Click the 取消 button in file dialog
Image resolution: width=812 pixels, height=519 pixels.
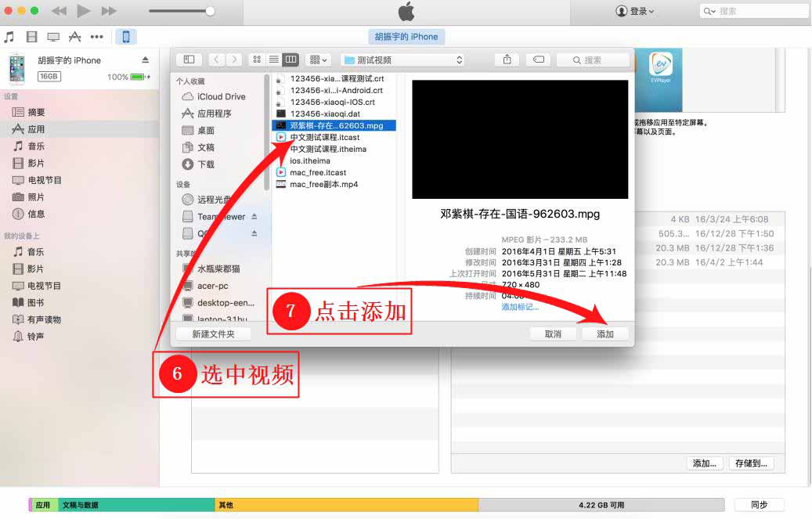coord(553,333)
